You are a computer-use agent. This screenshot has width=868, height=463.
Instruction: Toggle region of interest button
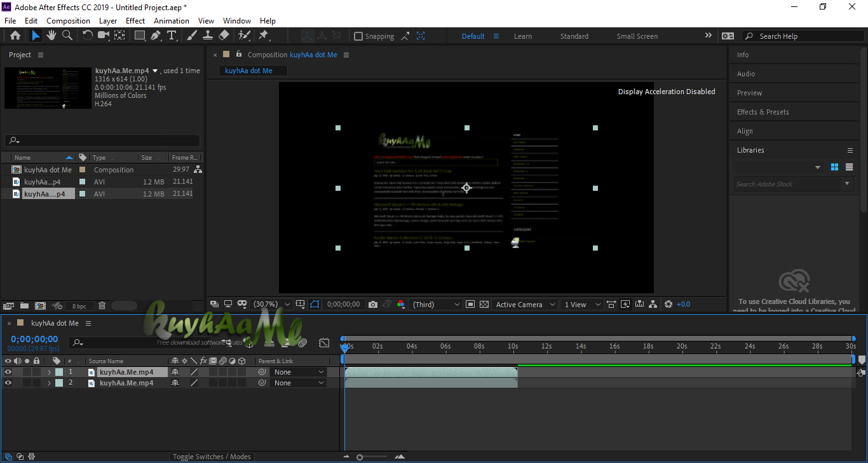click(x=470, y=305)
